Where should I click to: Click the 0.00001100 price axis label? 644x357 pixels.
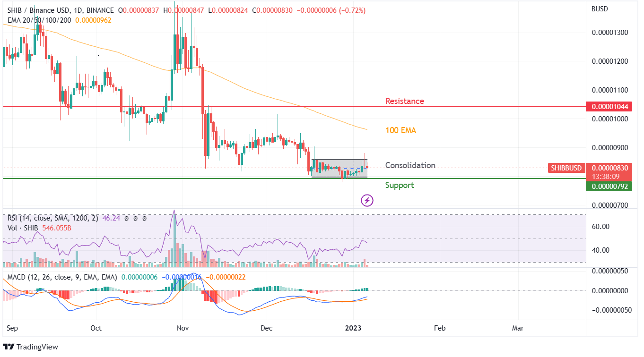click(x=610, y=90)
